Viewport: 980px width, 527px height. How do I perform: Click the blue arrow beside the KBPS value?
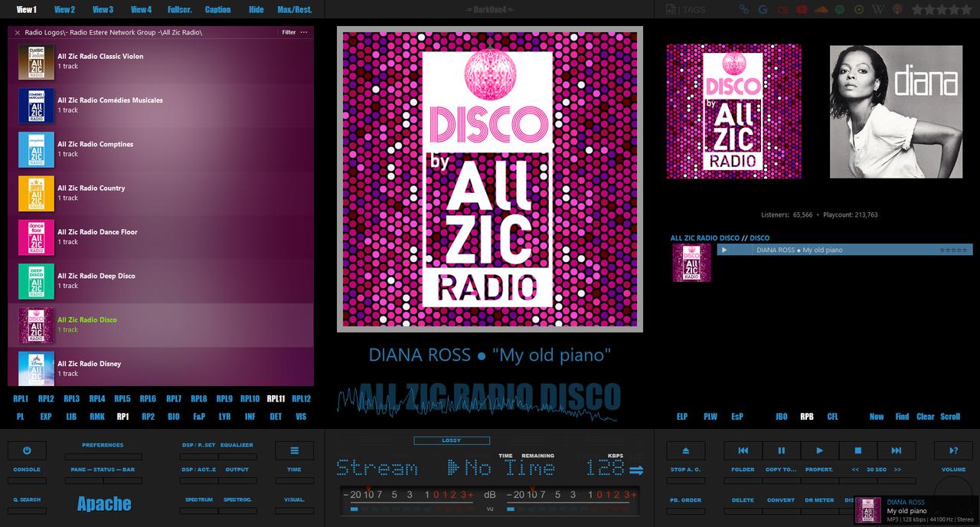[637, 470]
